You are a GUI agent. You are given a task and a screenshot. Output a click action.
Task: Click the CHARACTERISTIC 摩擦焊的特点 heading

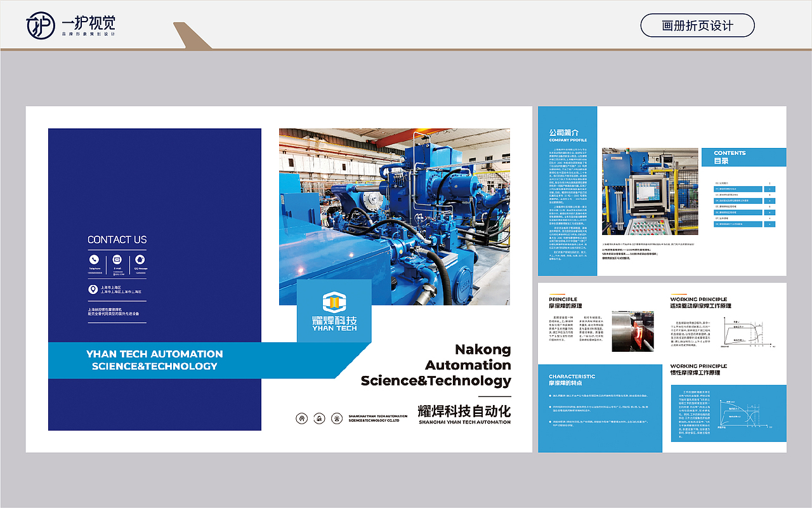tap(572, 380)
